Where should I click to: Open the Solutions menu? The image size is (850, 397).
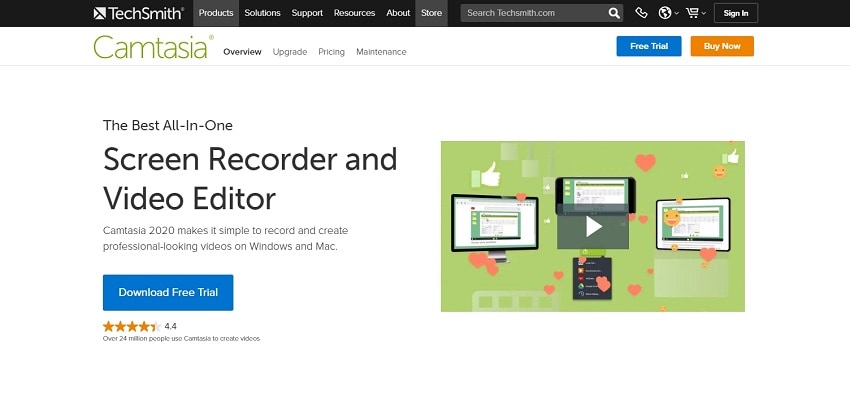[x=262, y=13]
